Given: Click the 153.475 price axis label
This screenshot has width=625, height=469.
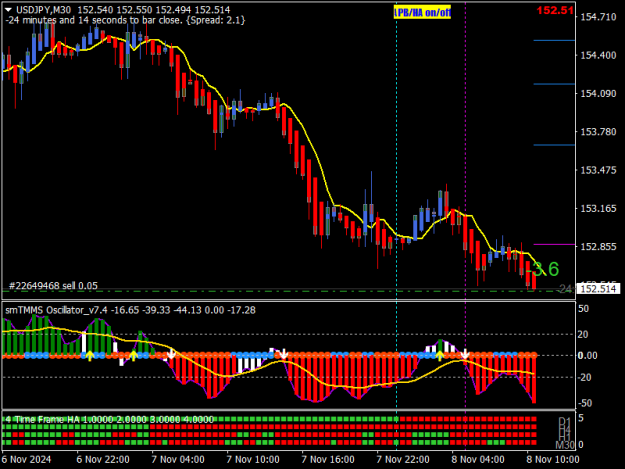Looking at the screenshot, I should click(598, 170).
